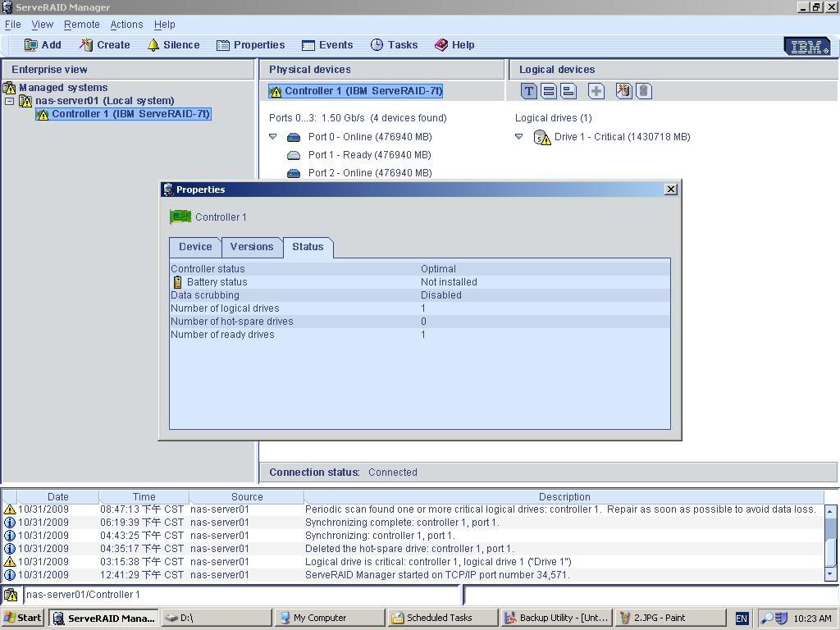
Task: Select Port 1 - Ready (476940 MB)
Action: click(x=370, y=155)
